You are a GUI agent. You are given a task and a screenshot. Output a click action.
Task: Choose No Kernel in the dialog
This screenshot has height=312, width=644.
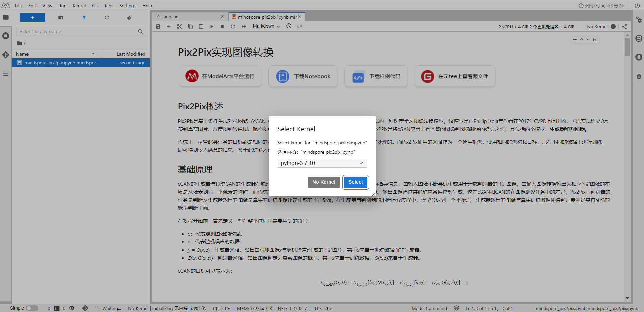(324, 182)
